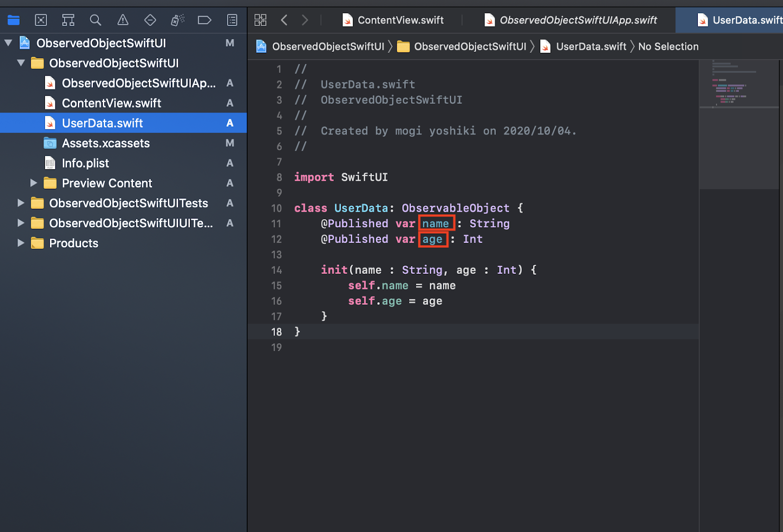Open the Test navigator diamond icon
Screen dimensions: 783x532
tap(150, 20)
